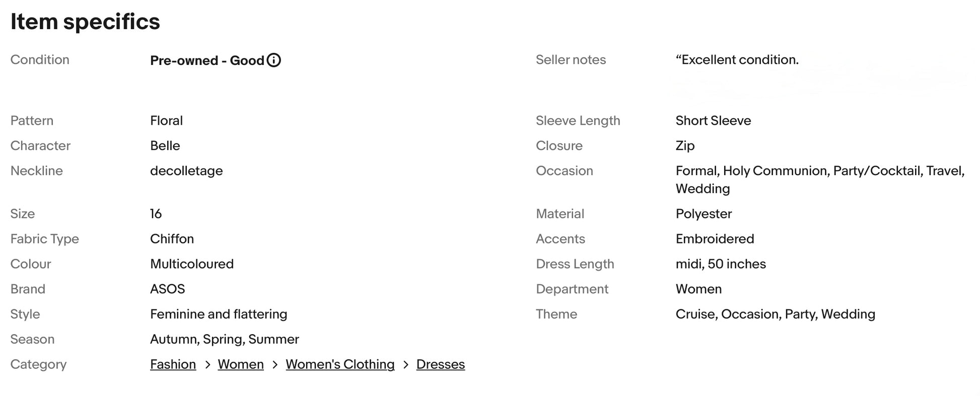Click the size value 16

coord(156,214)
